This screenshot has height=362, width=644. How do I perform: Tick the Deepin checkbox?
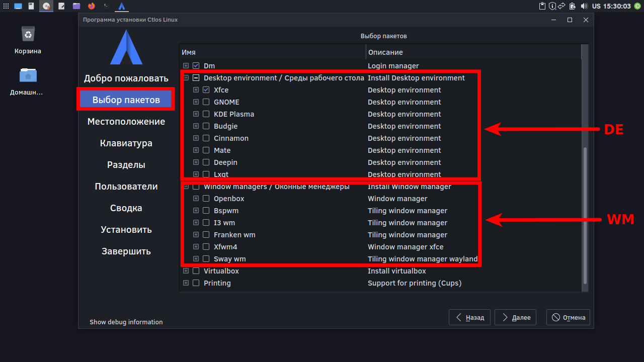(x=206, y=162)
